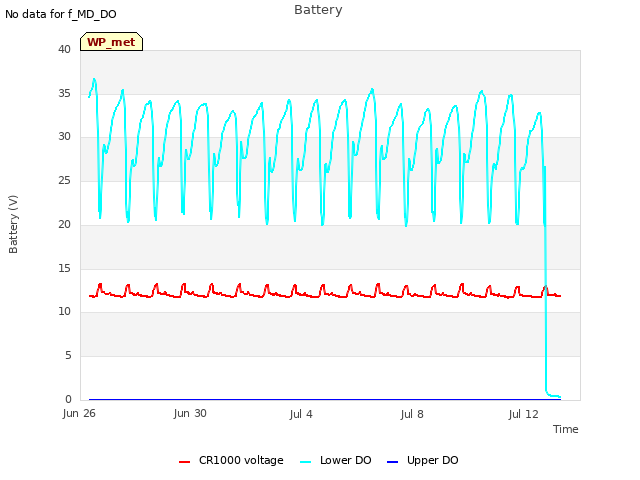Click the Jul 8 x-axis tick label
Viewport: 640px width, 480px height.
click(412, 414)
